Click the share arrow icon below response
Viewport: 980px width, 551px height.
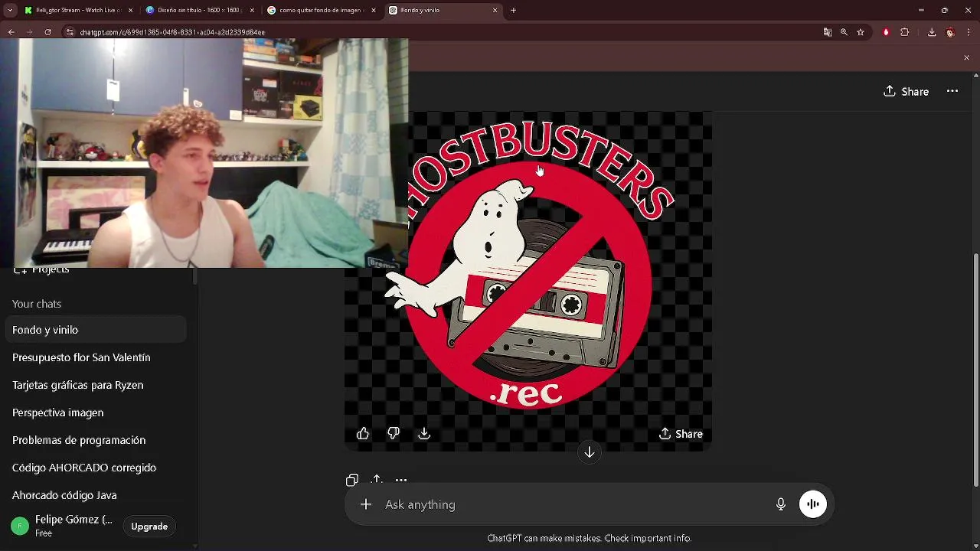[377, 480]
